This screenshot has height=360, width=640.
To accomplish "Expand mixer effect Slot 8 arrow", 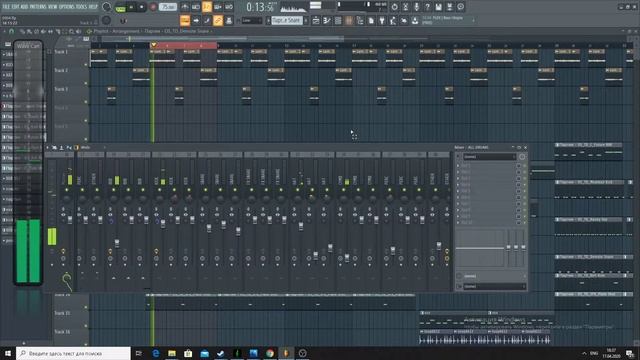I will (x=458, y=210).
